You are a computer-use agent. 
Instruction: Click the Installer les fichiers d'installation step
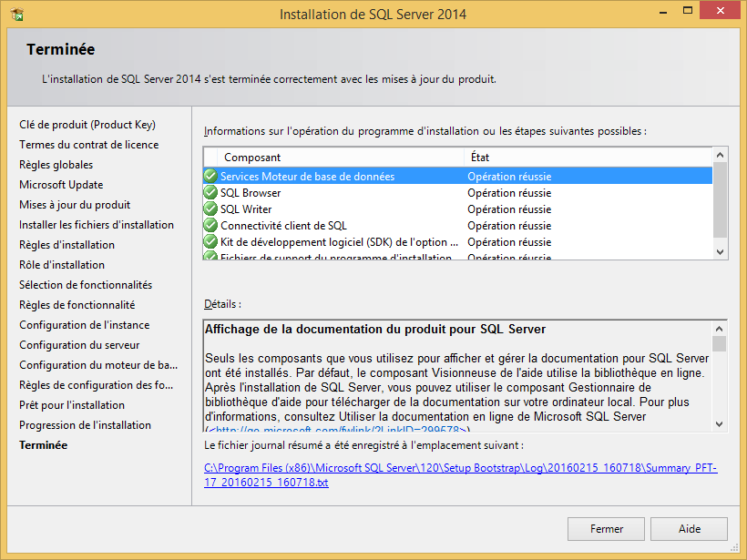97,224
